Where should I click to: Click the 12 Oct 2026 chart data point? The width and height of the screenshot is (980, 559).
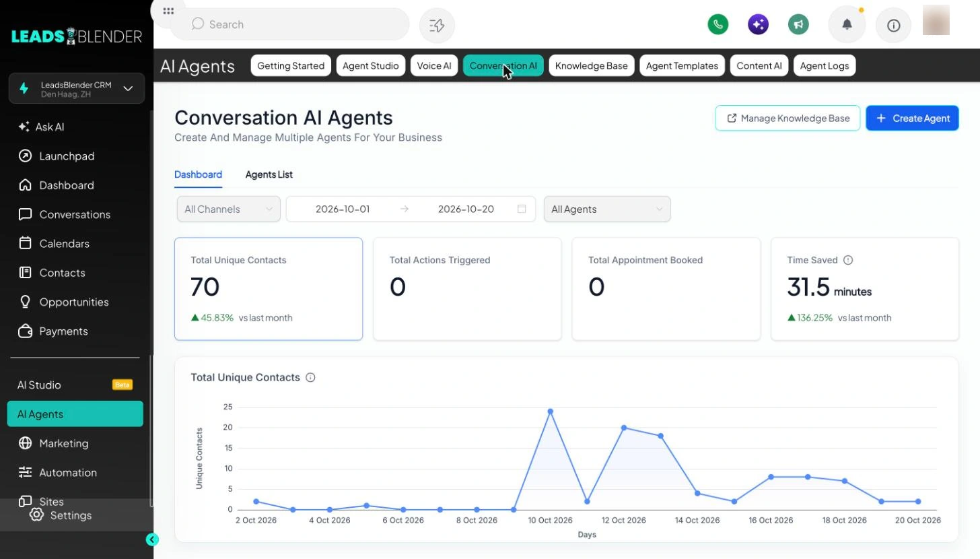[624, 428]
